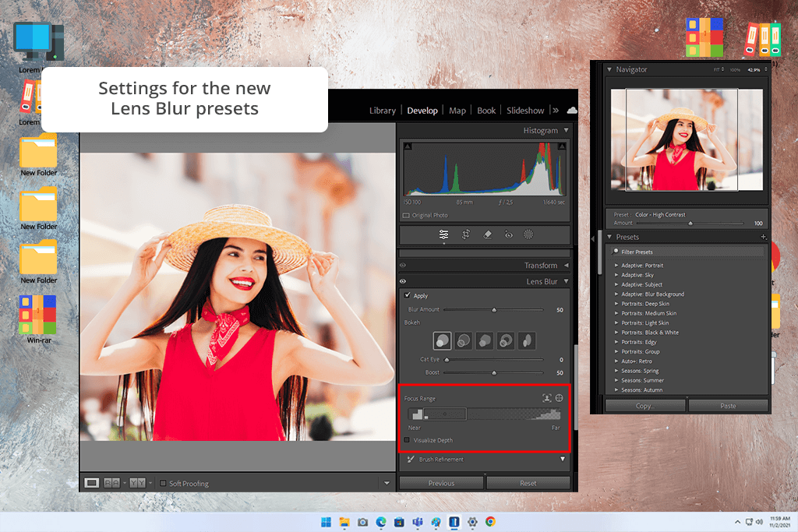Select the Edit sliders tool icon
Viewport: 798px width, 532px height.
pyautogui.click(x=443, y=234)
